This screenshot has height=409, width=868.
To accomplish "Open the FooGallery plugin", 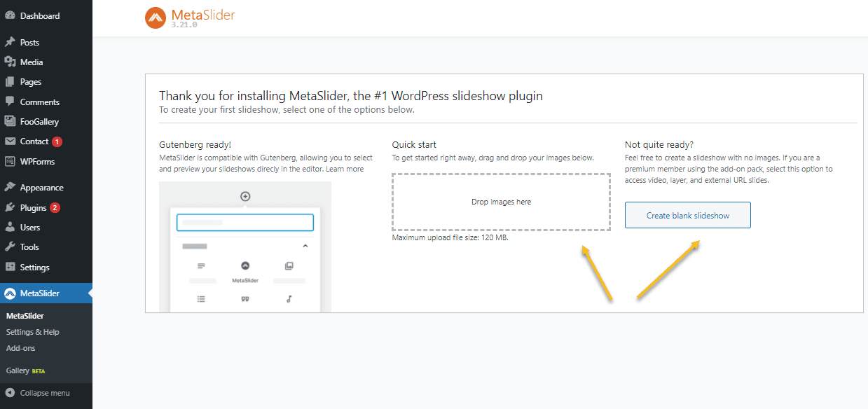I will tap(39, 121).
